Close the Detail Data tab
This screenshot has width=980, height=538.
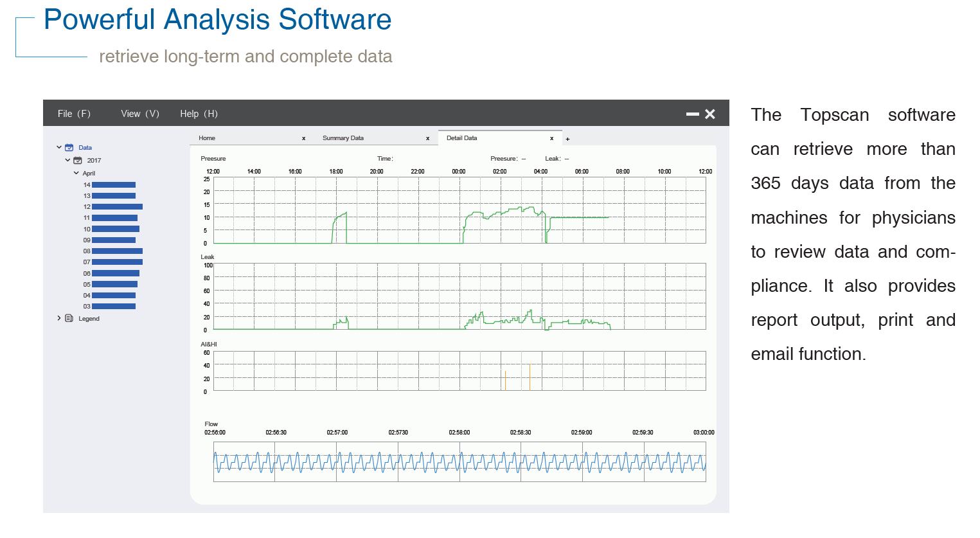551,138
